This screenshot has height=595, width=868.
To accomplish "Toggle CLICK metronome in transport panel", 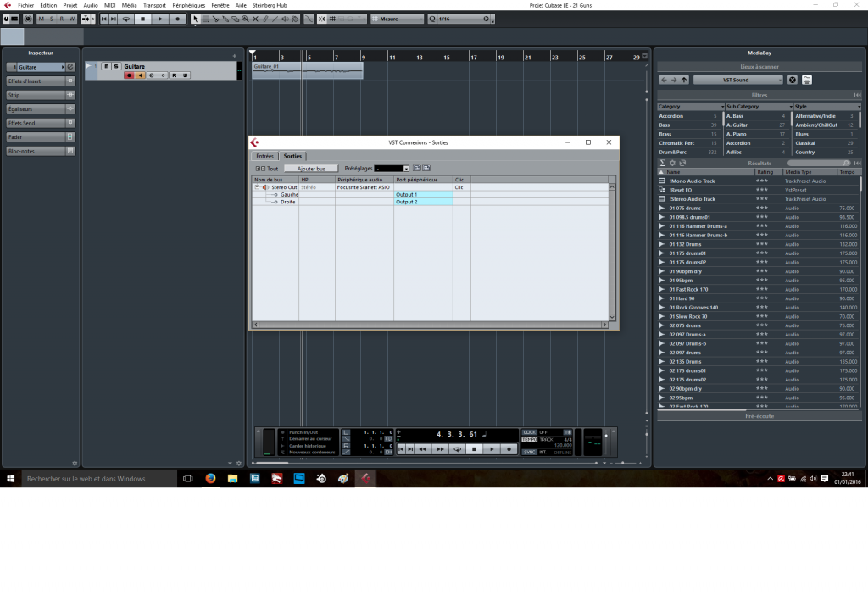I will point(529,432).
